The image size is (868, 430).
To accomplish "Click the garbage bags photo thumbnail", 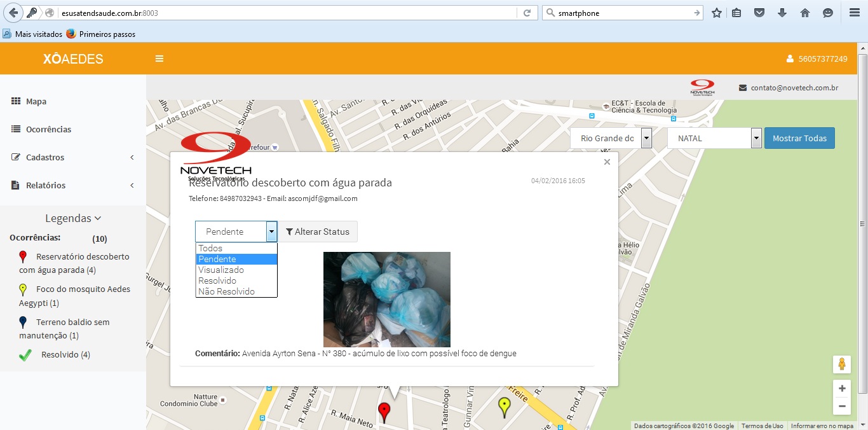I will [387, 299].
